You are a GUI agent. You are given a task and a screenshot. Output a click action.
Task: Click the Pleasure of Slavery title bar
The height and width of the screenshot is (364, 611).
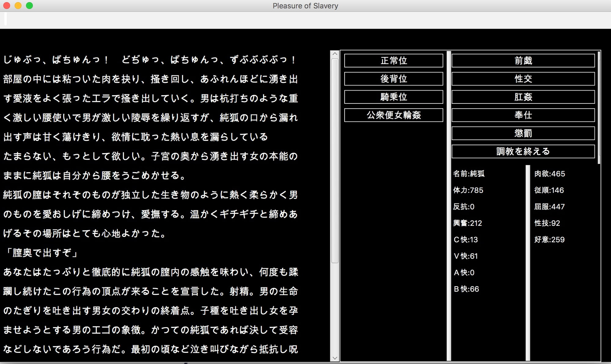click(305, 5)
